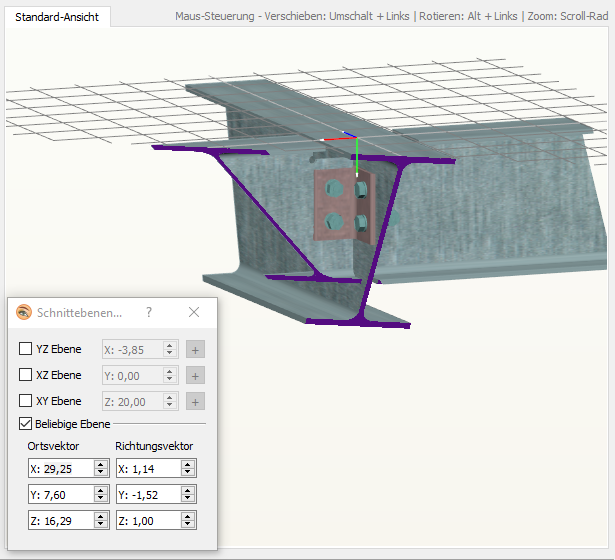This screenshot has height=560, width=615.
Task: Uncheck the Beliebige Ebene checkbox
Action: coord(26,424)
